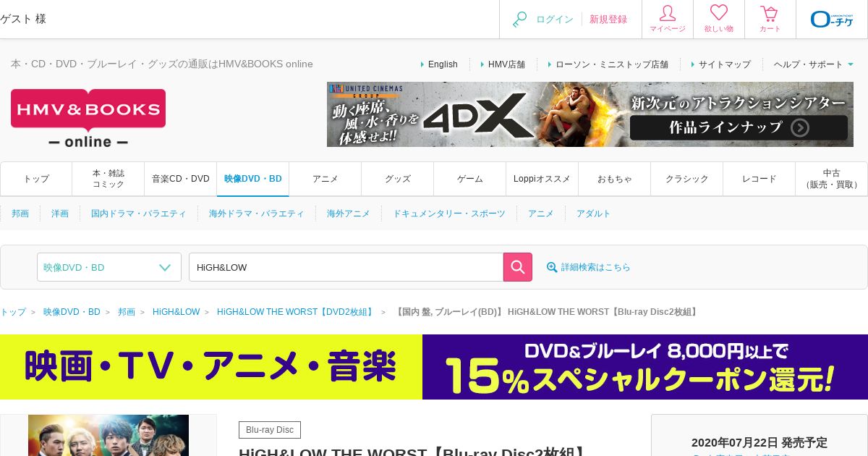This screenshot has width=868, height=456.
Task: Open 海外ドラマ・バラエティ subcategory
Action: [x=257, y=214]
